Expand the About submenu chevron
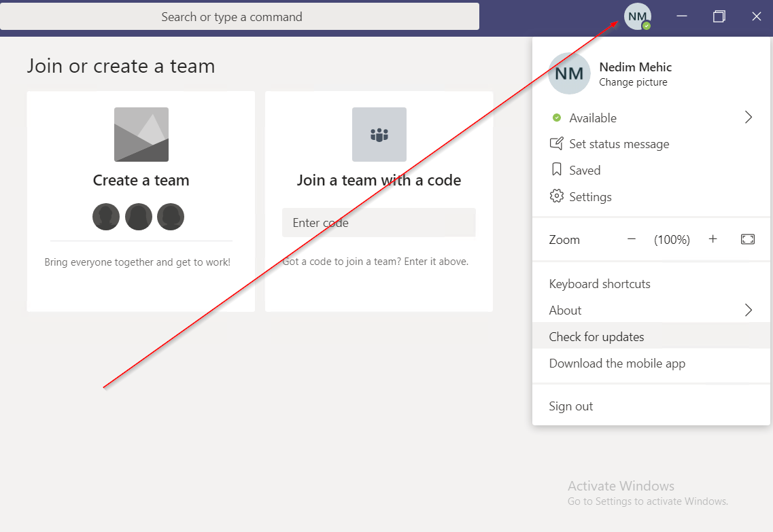The height and width of the screenshot is (532, 773). pyautogui.click(x=748, y=311)
